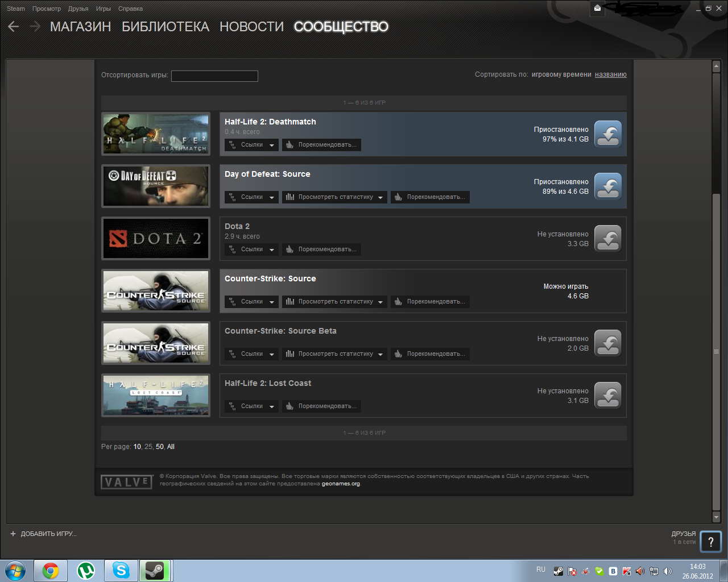The image size is (728, 582).
Task: Resume the Day of Defeat: Source download
Action: (x=608, y=186)
